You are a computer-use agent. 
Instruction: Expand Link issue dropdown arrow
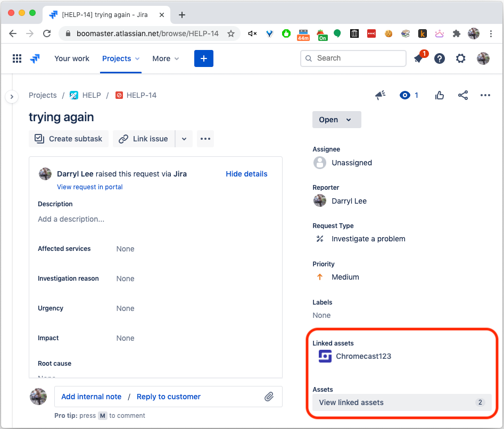(x=184, y=139)
